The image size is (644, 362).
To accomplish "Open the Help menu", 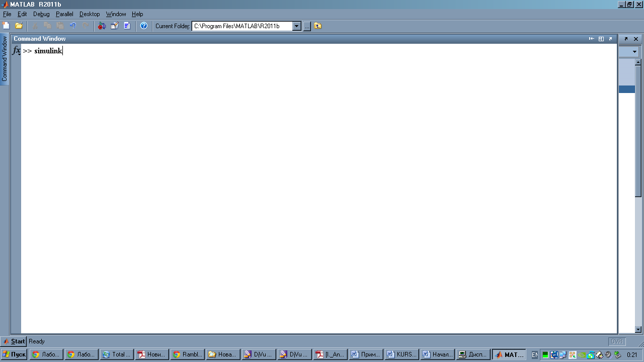I will 137,14.
